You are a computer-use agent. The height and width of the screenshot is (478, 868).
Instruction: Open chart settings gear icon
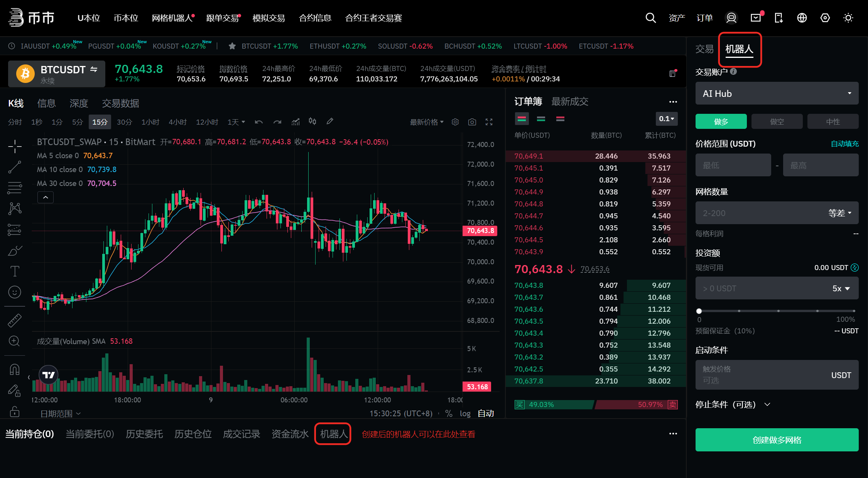tap(455, 122)
